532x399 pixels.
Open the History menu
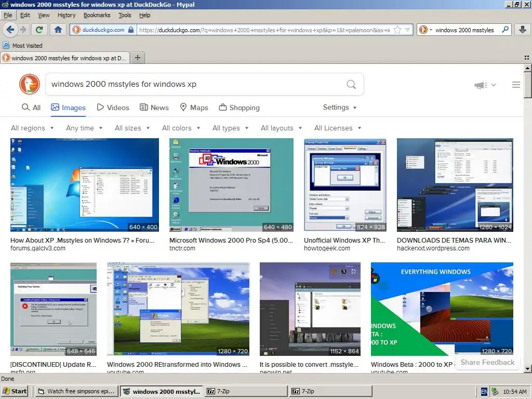point(66,15)
